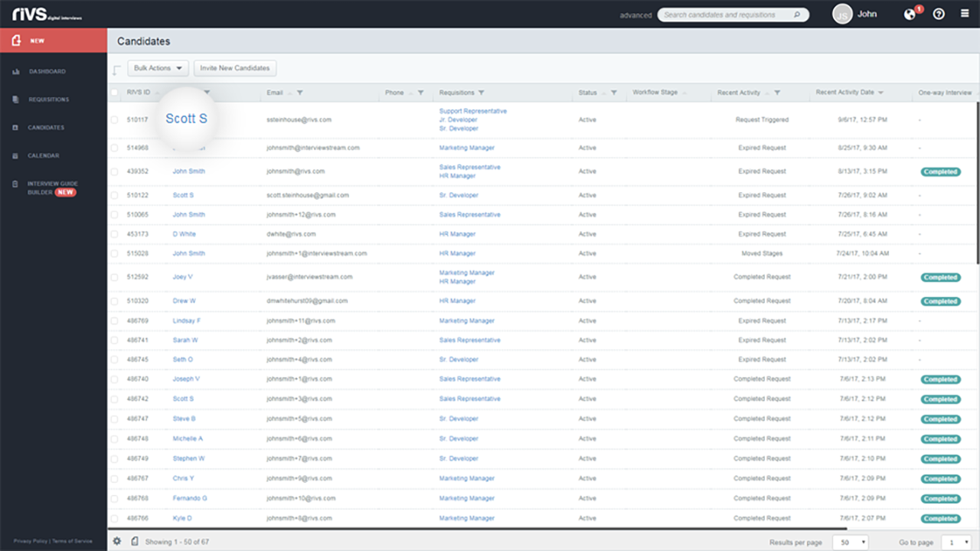The image size is (980, 551).
Task: Click the Calendar sidebar icon
Action: tap(15, 155)
